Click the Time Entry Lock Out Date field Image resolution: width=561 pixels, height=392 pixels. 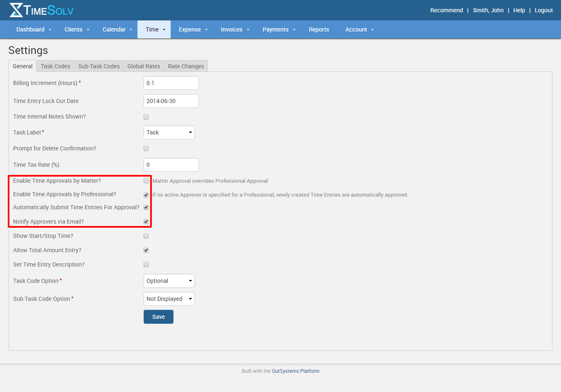(171, 101)
